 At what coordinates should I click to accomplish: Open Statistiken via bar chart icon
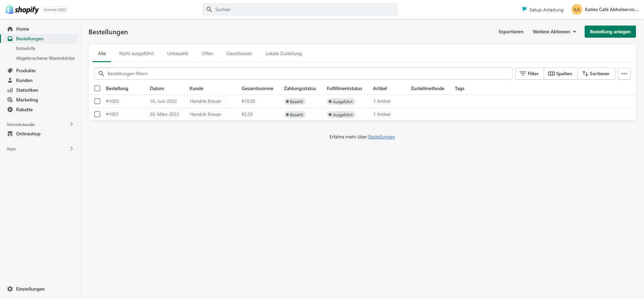coord(10,90)
